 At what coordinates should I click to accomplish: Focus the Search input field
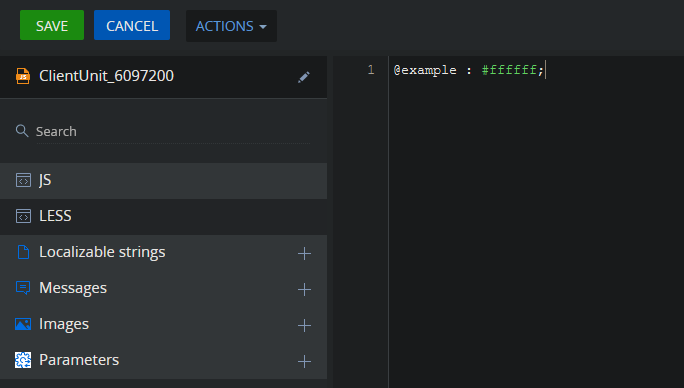pyautogui.click(x=173, y=131)
